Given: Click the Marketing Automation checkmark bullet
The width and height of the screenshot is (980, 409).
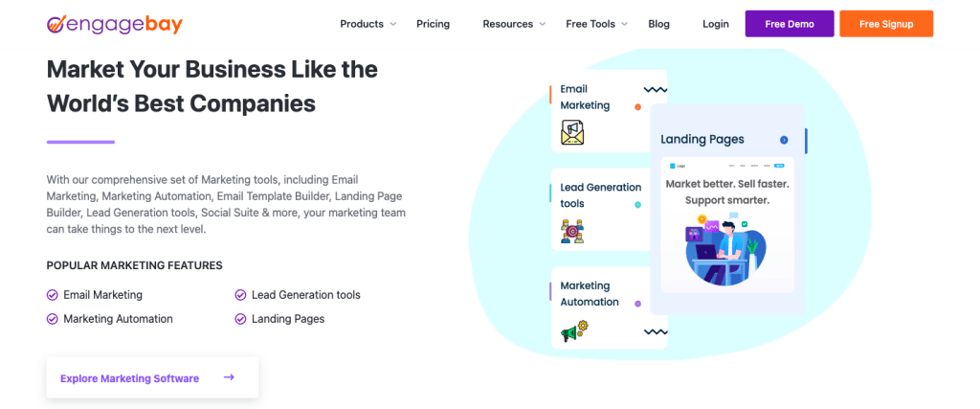Looking at the screenshot, I should tap(52, 319).
